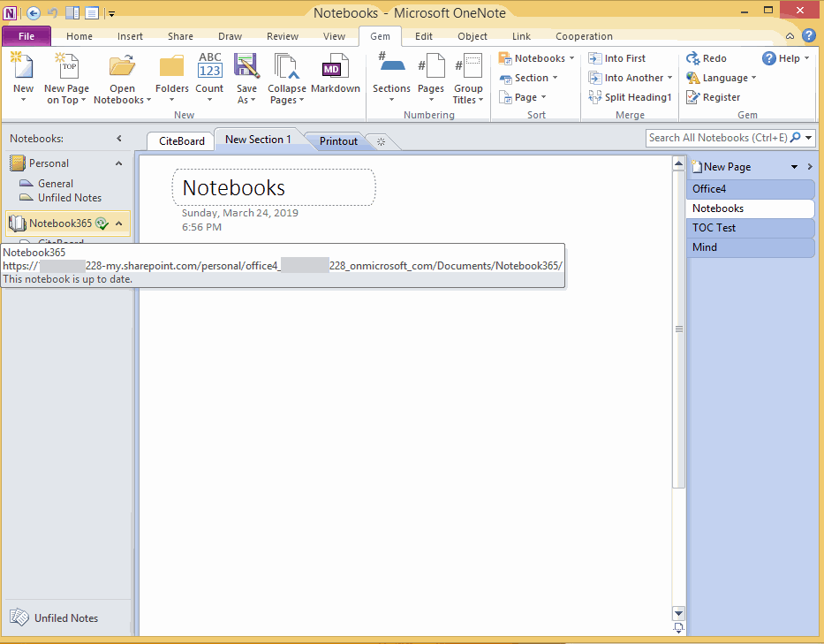This screenshot has height=644, width=824.
Task: Open the Mind page
Action: pos(750,247)
